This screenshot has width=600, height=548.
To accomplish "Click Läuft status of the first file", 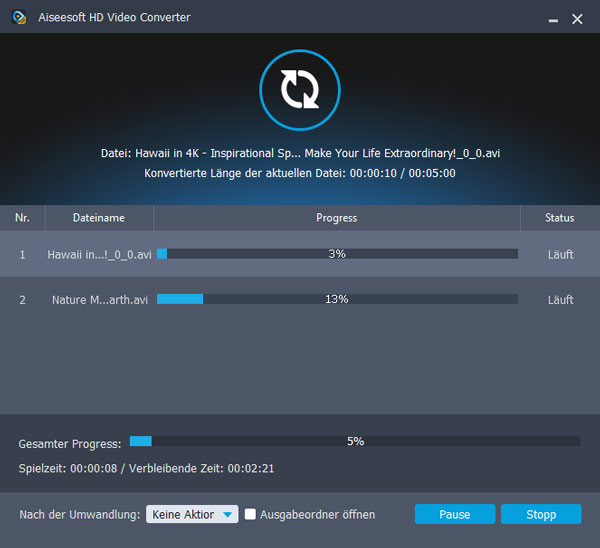I will click(560, 254).
